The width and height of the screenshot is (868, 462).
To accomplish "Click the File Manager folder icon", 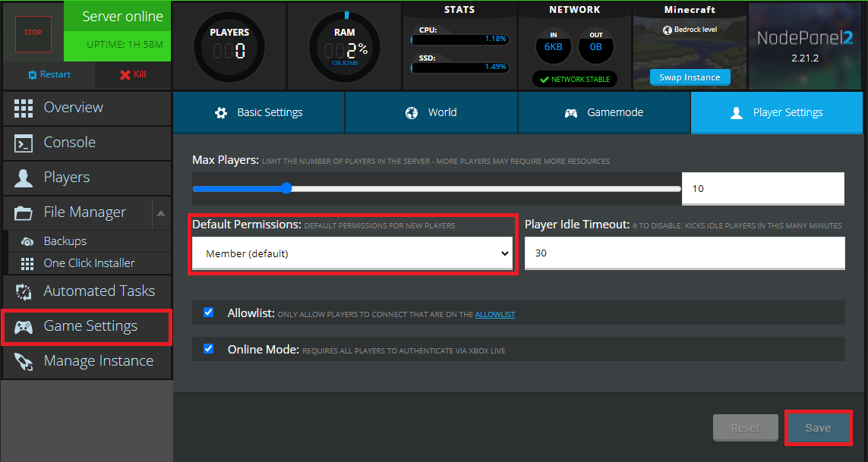I will click(24, 212).
